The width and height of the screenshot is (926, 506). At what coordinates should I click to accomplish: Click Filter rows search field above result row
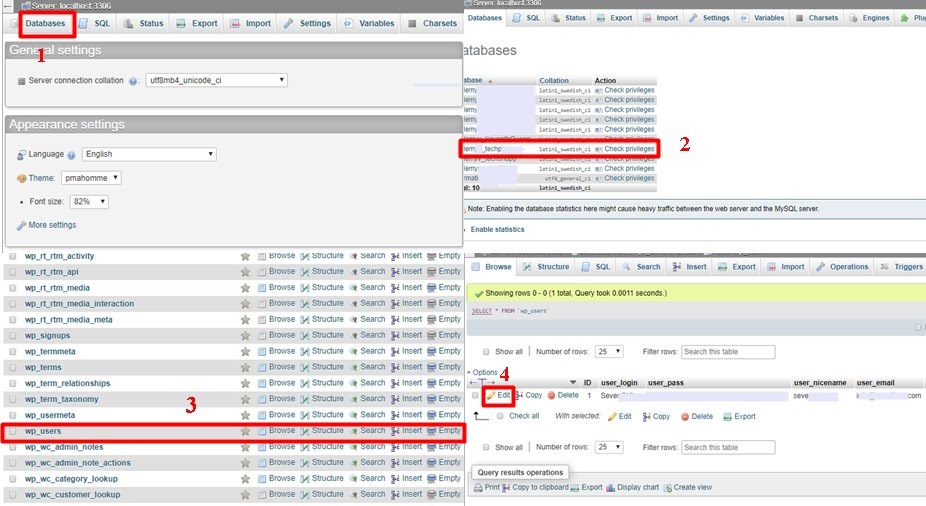(x=728, y=352)
